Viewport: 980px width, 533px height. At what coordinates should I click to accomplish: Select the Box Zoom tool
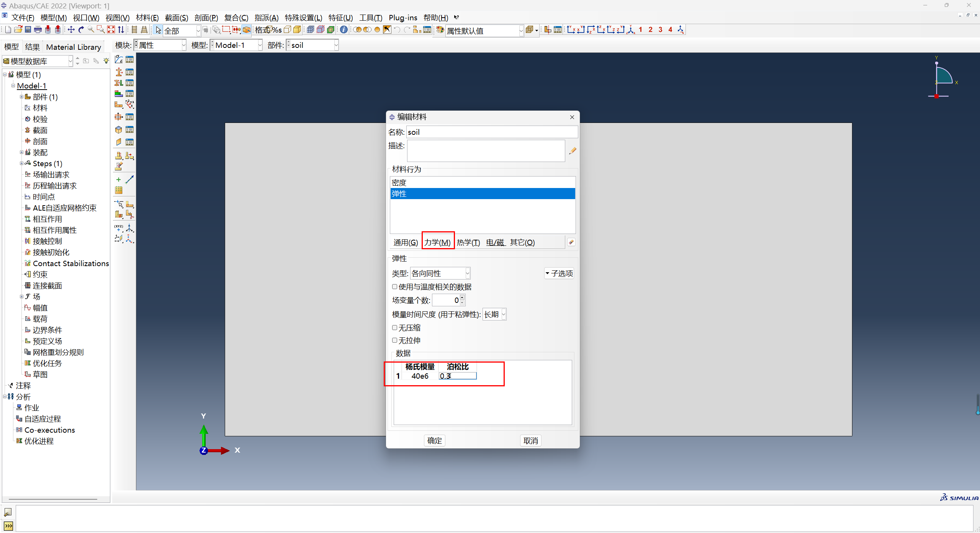[101, 30]
